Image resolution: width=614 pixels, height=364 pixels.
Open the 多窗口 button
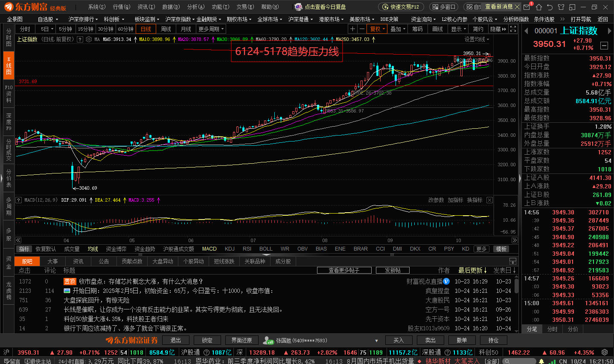pyautogui.click(x=444, y=7)
